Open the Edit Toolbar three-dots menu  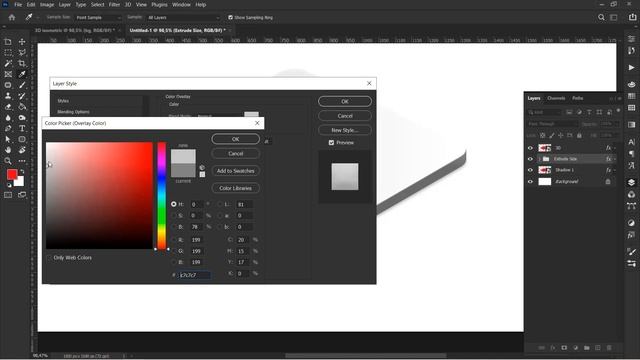pos(22,161)
